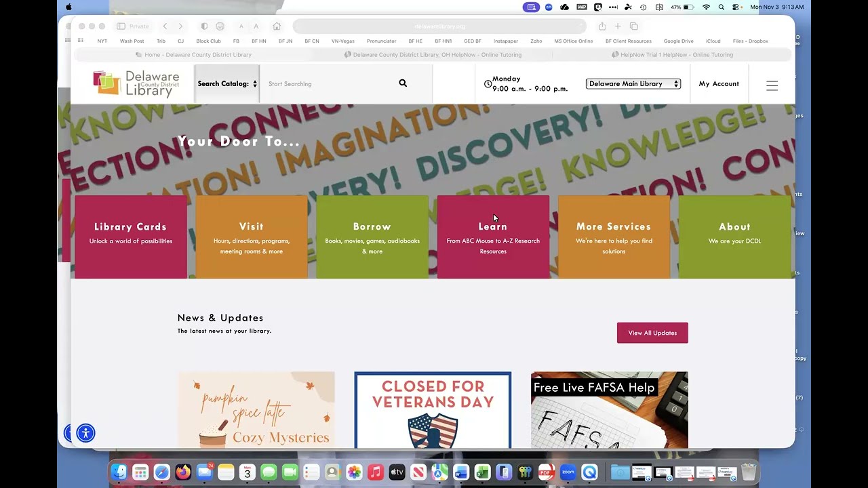This screenshot has height=488, width=868.
Task: Click the Delaware County District Library logo
Action: [136, 83]
